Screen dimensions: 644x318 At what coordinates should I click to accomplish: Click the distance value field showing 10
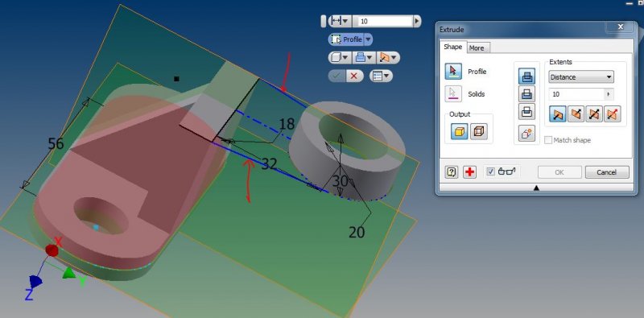578,94
